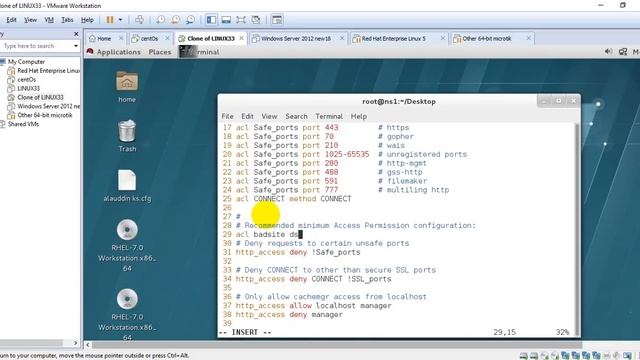640x360 pixels.
Task: Open the terminal Search menu
Action: pos(296,116)
